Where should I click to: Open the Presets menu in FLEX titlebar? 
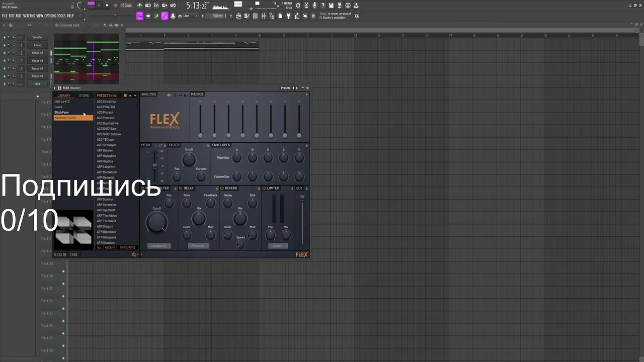pyautogui.click(x=285, y=88)
